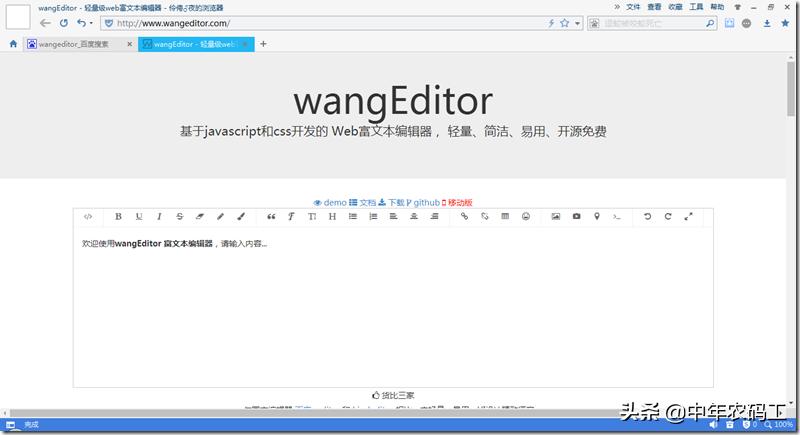Apply strikethrough with S icon

[180, 217]
